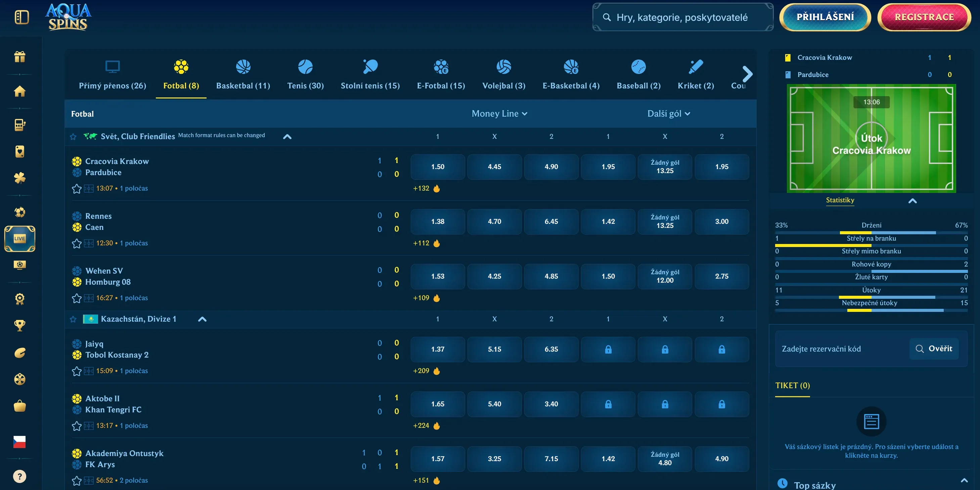Open the TIKET (0) tab
This screenshot has height=490, width=980.
coord(793,386)
